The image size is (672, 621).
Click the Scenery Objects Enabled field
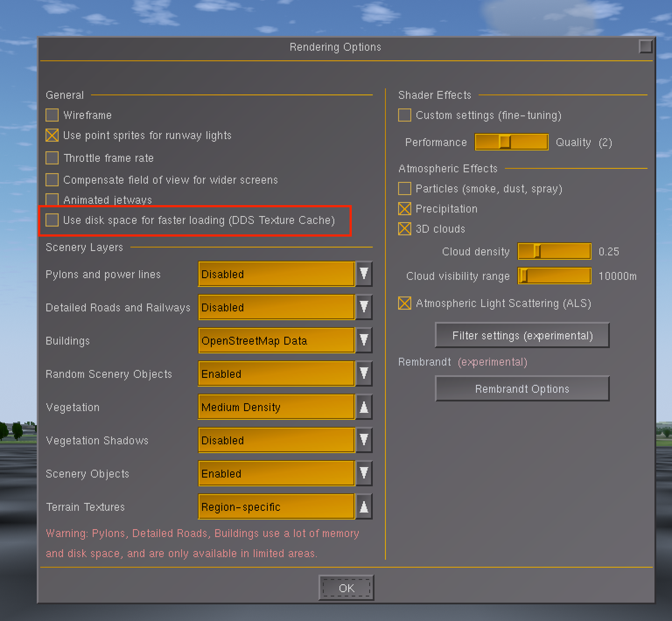tap(276, 474)
